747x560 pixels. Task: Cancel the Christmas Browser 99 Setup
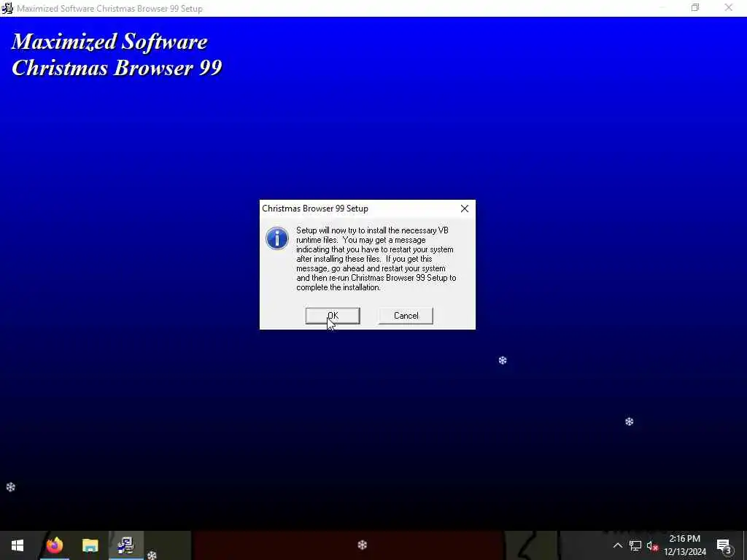[406, 316]
